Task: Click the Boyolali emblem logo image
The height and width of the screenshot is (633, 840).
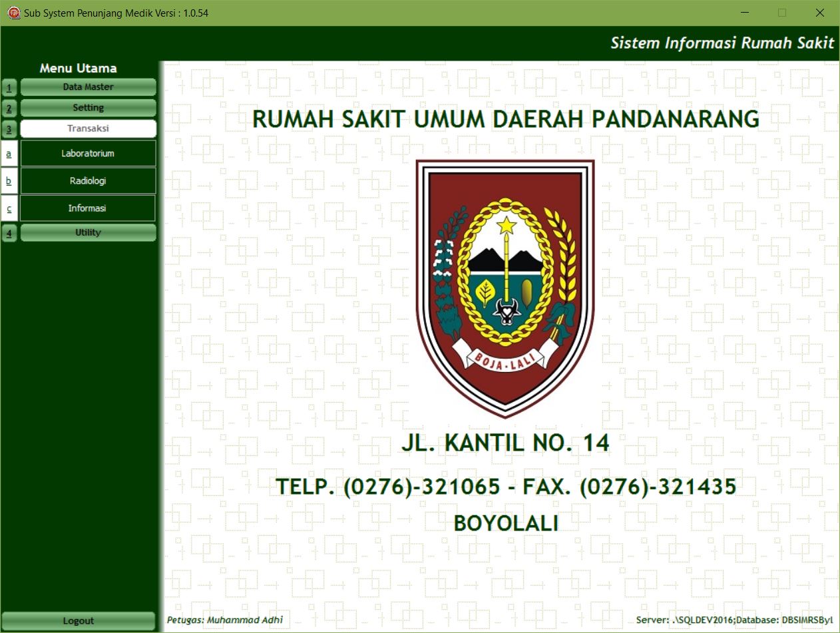Action: [505, 288]
